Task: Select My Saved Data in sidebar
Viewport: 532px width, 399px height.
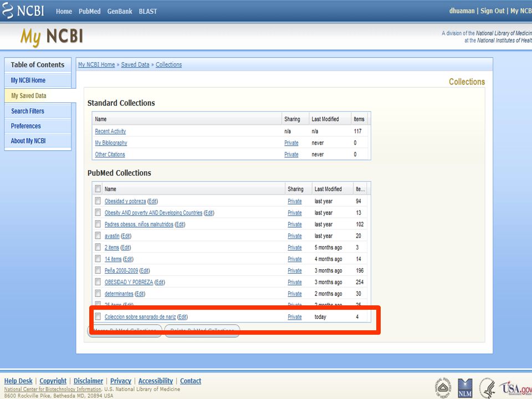Action: click(28, 96)
